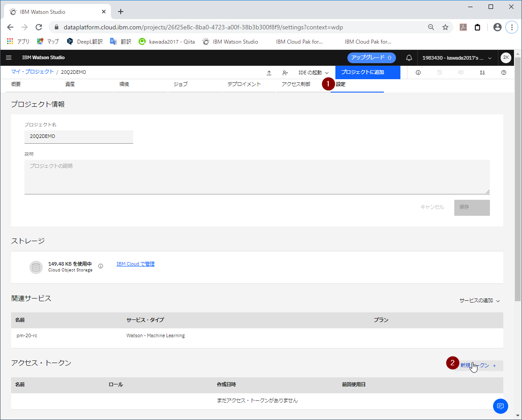Click Watson - Machine Learning service type
Viewport: 522px width, 420px height.
155,336
